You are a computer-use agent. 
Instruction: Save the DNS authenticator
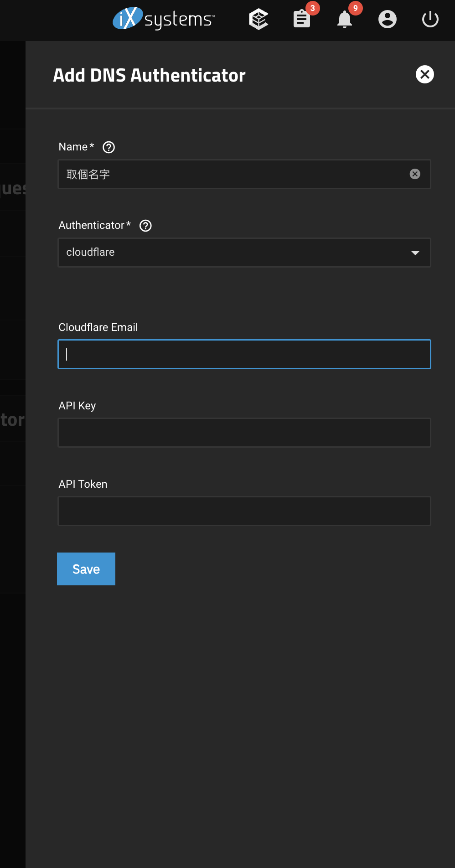(x=86, y=569)
